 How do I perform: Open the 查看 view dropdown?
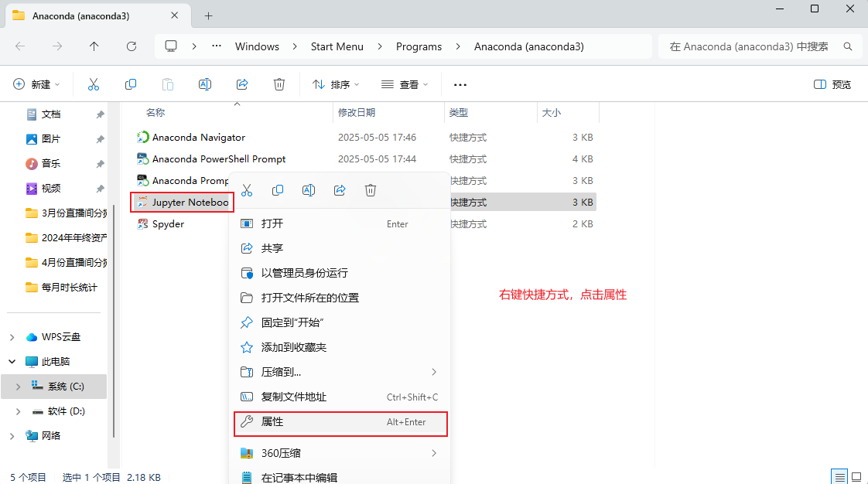pyautogui.click(x=405, y=84)
